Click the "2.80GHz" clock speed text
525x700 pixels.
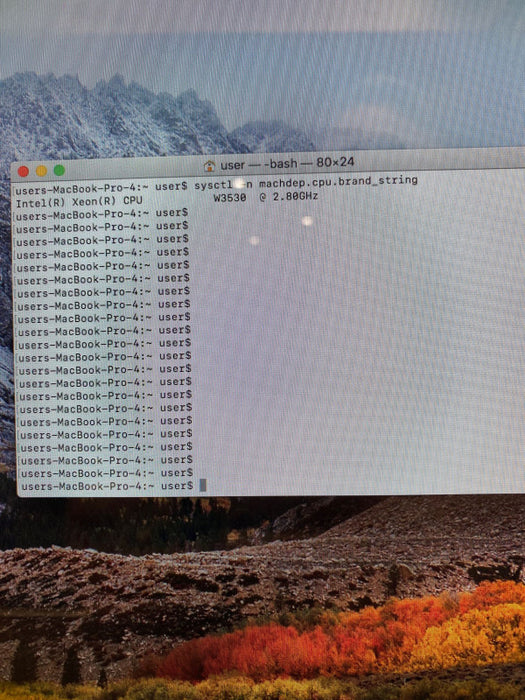pos(295,196)
